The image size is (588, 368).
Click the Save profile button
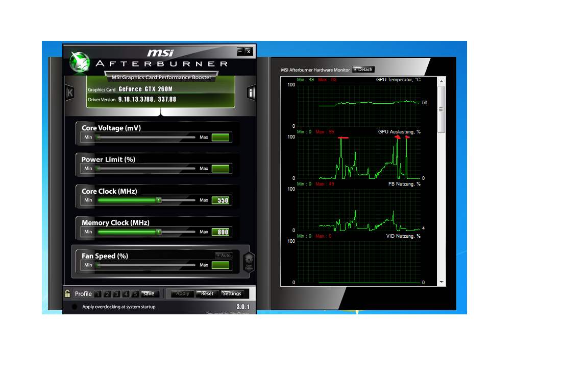(151, 294)
